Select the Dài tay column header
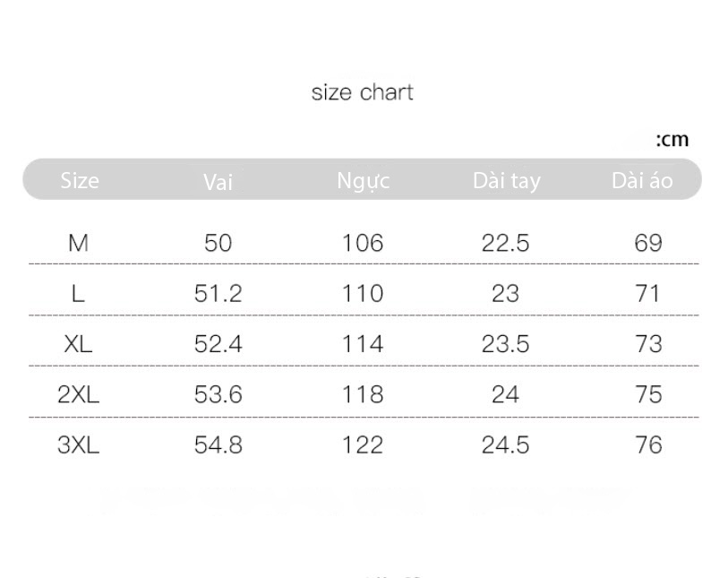This screenshot has width=728, height=578. click(507, 181)
